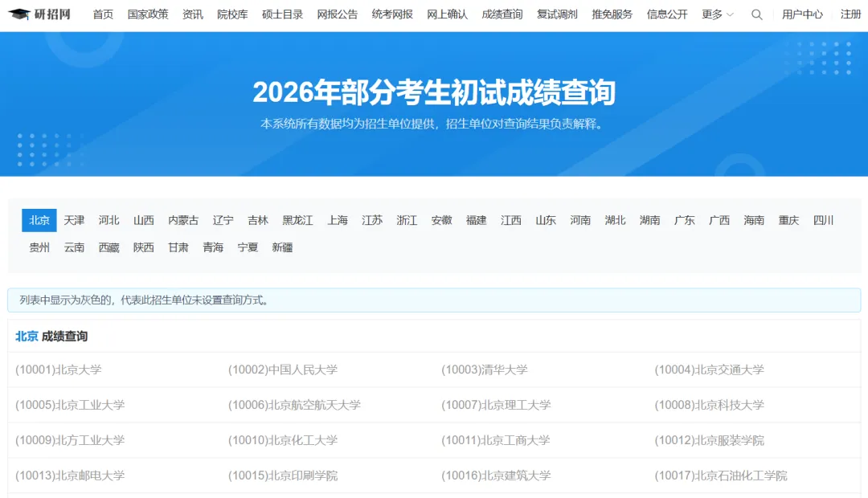Open 用户中心 link
The width and height of the screenshot is (868, 498).
tap(802, 14)
